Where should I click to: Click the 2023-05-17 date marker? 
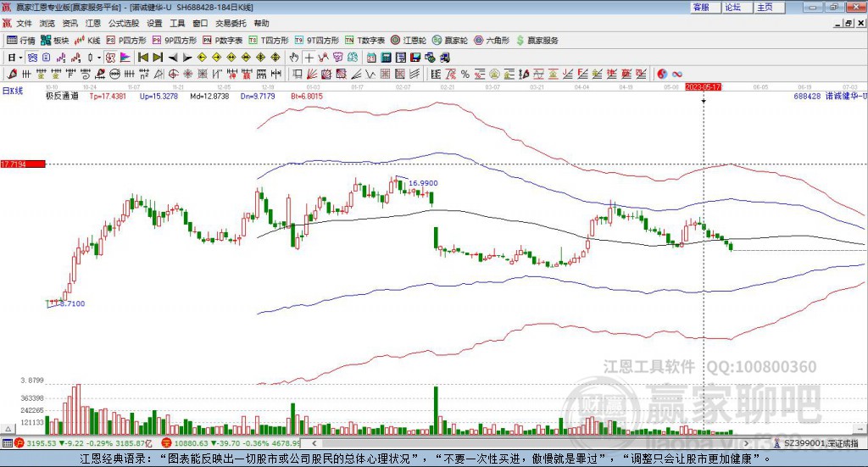pyautogui.click(x=703, y=87)
